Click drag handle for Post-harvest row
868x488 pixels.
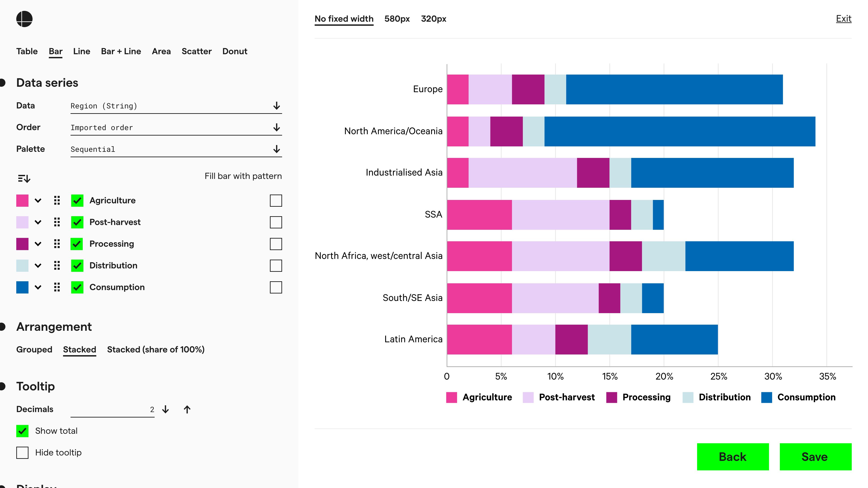click(x=57, y=222)
